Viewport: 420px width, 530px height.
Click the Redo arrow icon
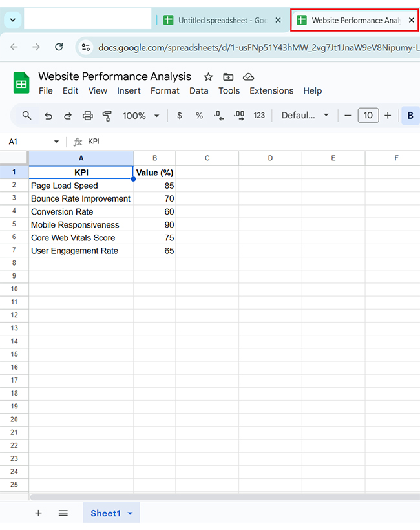[68, 116]
